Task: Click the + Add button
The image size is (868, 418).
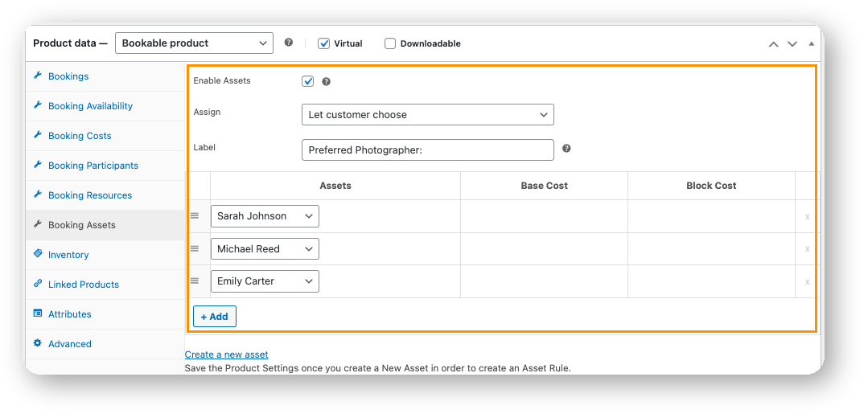Action: [x=215, y=316]
